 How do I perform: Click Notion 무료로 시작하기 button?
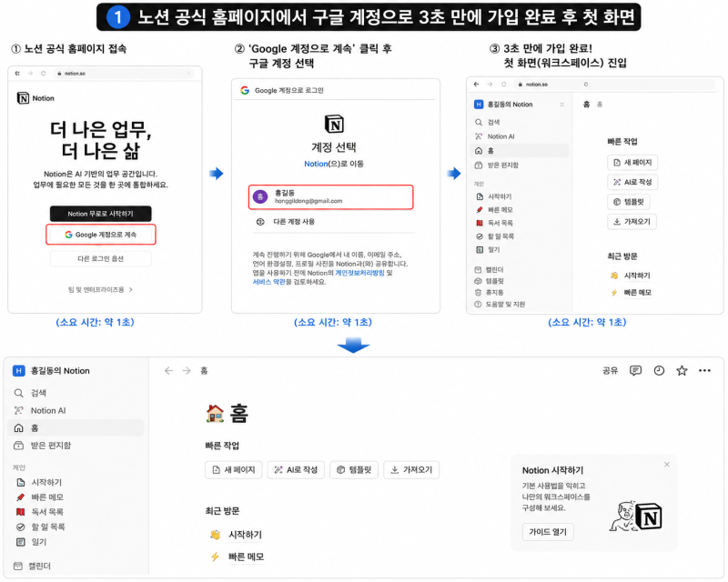point(101,214)
